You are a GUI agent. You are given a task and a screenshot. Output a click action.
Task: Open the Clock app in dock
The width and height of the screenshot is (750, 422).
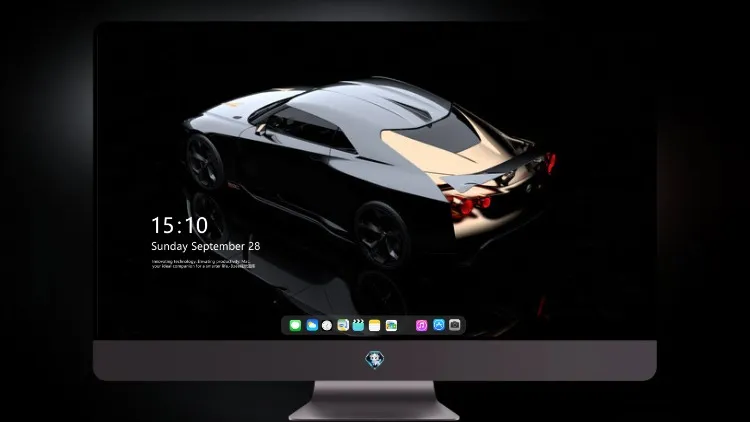327,325
